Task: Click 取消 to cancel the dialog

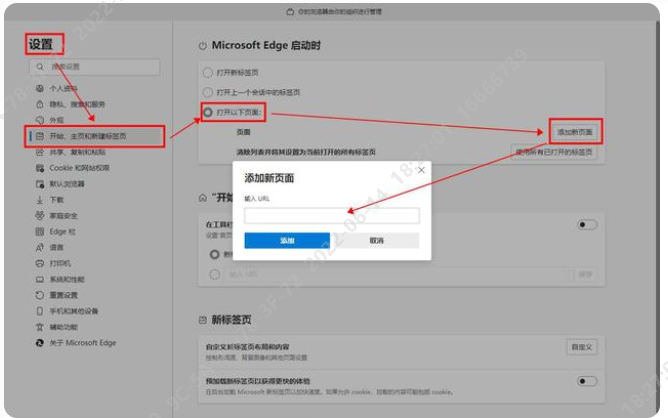Action: (x=377, y=240)
